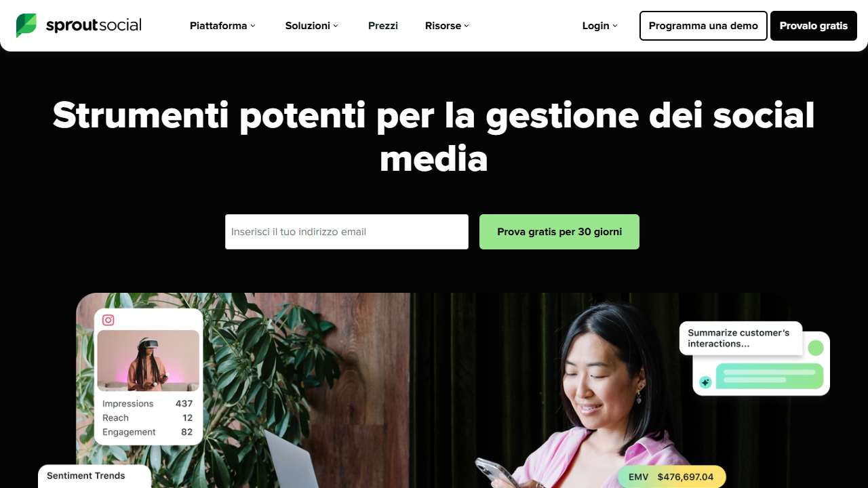Expand the Piattaforma menu chevron
868x488 pixels.
[x=253, y=26]
